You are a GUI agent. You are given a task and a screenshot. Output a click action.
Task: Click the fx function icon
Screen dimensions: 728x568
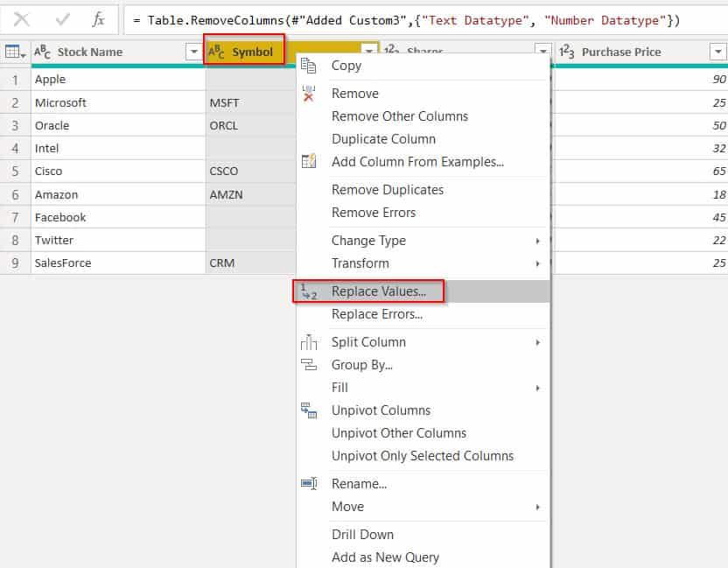98,19
